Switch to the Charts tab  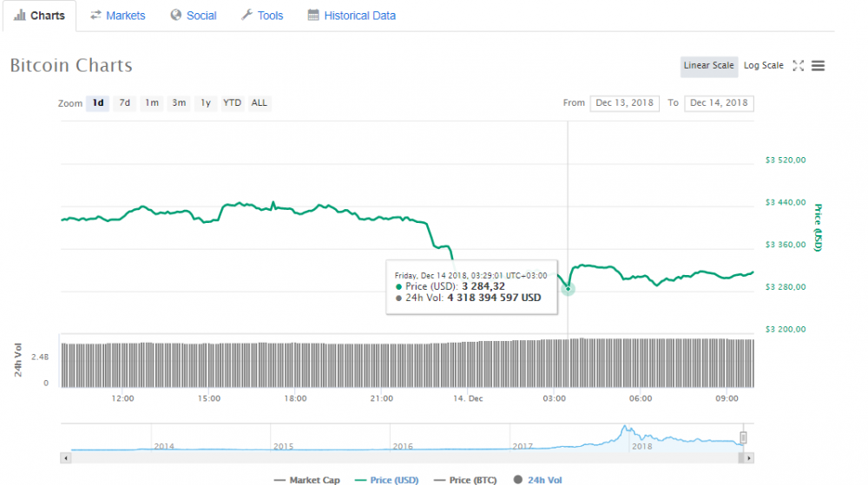(39, 16)
